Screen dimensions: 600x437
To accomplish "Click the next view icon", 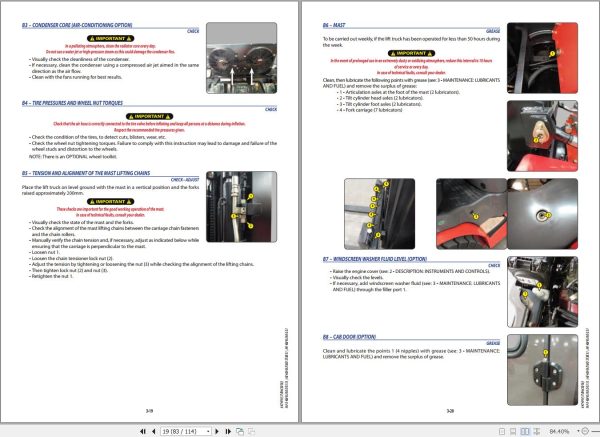I will click(251, 431).
